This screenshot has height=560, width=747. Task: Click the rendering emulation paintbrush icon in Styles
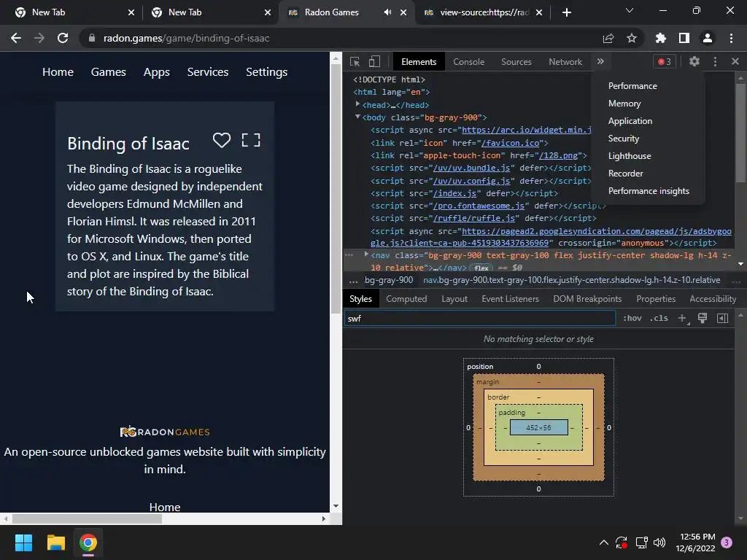(703, 318)
